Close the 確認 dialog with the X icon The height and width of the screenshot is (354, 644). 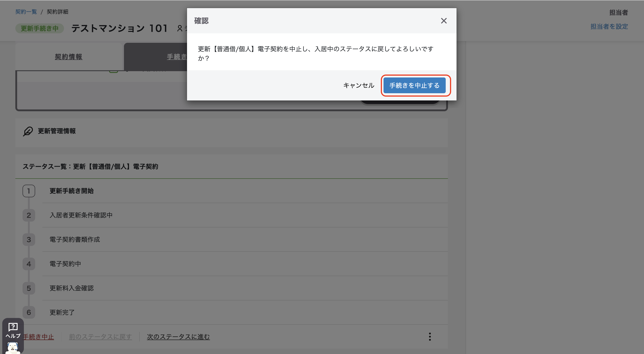443,21
